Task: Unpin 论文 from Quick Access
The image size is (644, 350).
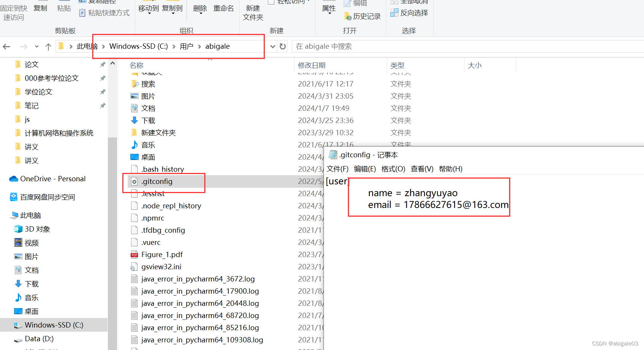Action: (102, 64)
